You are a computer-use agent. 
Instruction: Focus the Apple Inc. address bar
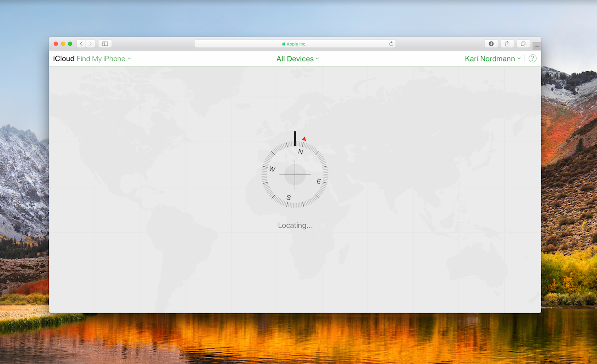point(295,44)
